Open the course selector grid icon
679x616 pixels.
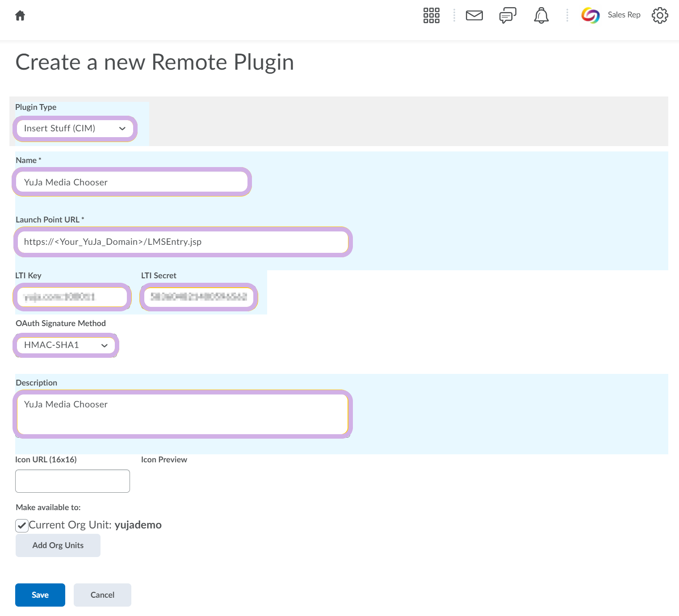(432, 16)
